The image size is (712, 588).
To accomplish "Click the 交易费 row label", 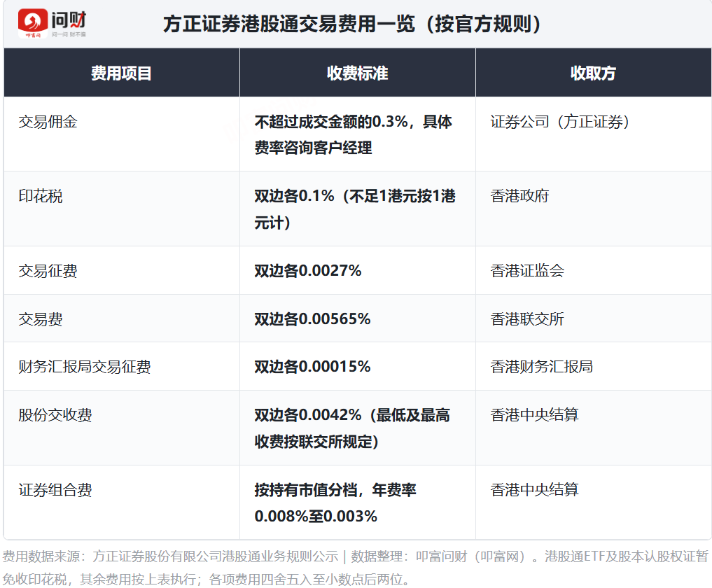I will tap(41, 319).
